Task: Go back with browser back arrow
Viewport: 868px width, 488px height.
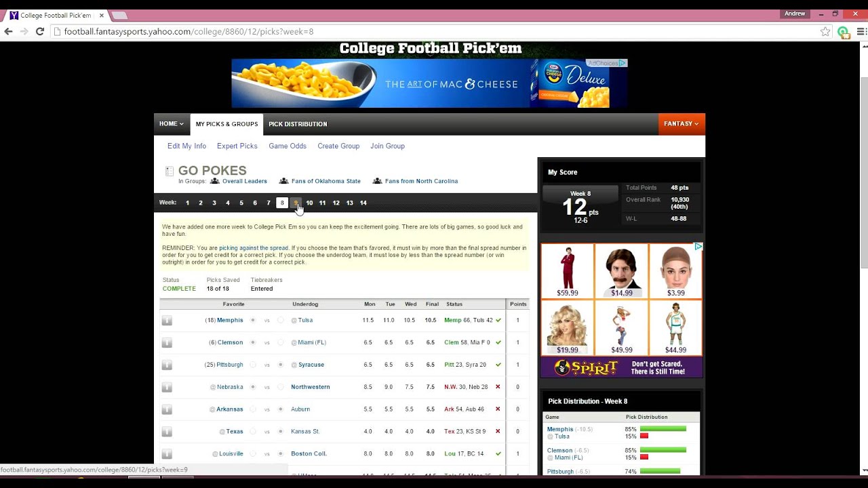Action: click(8, 31)
